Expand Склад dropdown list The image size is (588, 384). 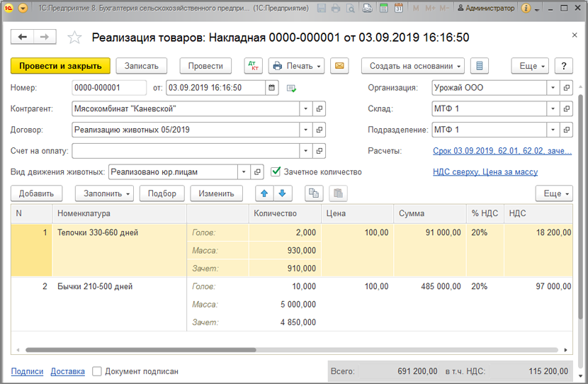(x=553, y=108)
